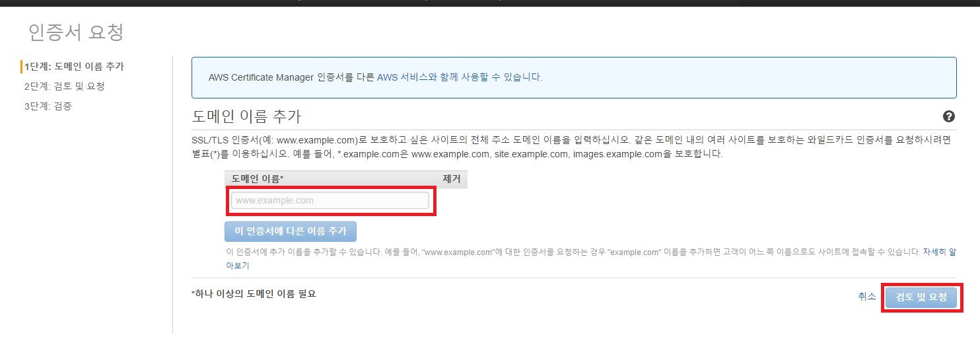Screen dimensions: 980x343
Task: Click the 취소 cancel link
Action: click(867, 297)
